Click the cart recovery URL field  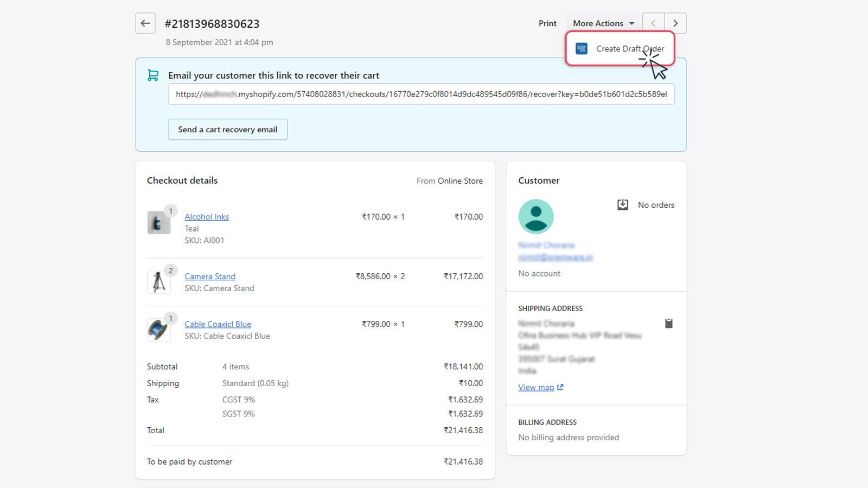pyautogui.click(x=421, y=94)
